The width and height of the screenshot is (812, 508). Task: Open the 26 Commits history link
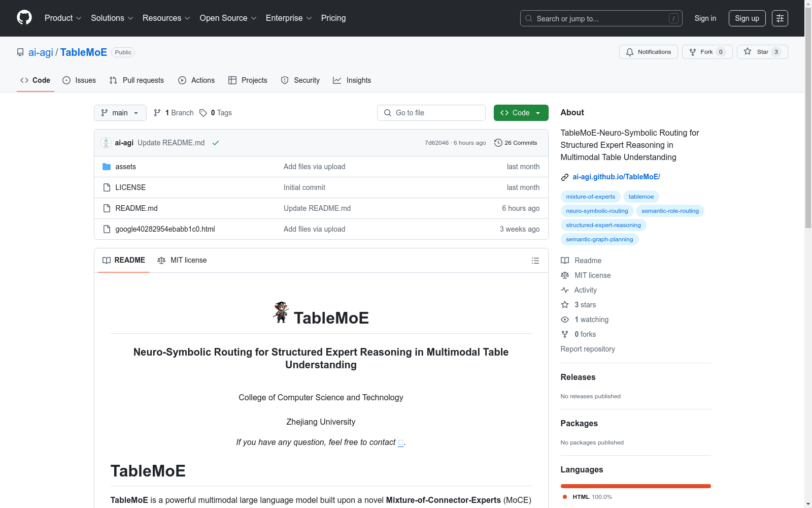tap(516, 143)
